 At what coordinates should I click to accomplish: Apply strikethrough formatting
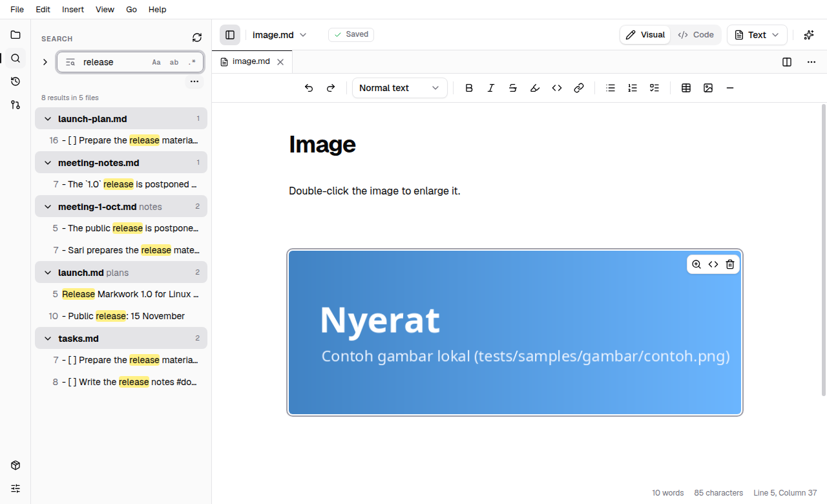513,88
